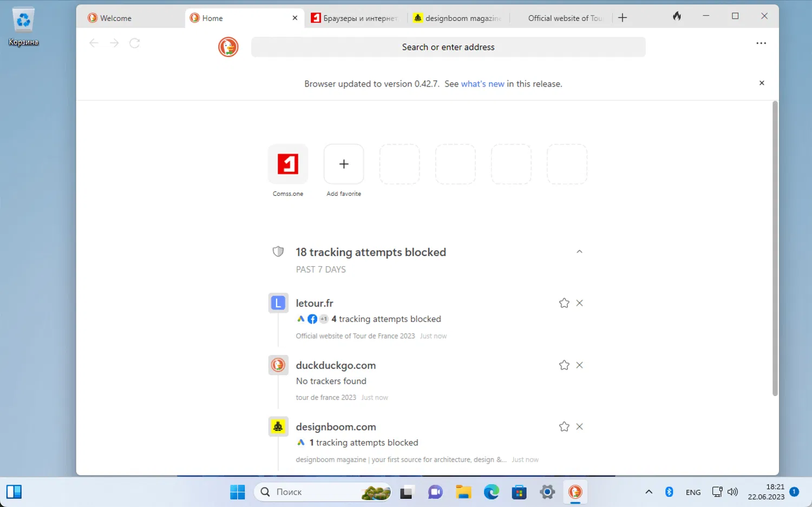Click the Google Ads tracker icon under designboom.com

pos(301,443)
